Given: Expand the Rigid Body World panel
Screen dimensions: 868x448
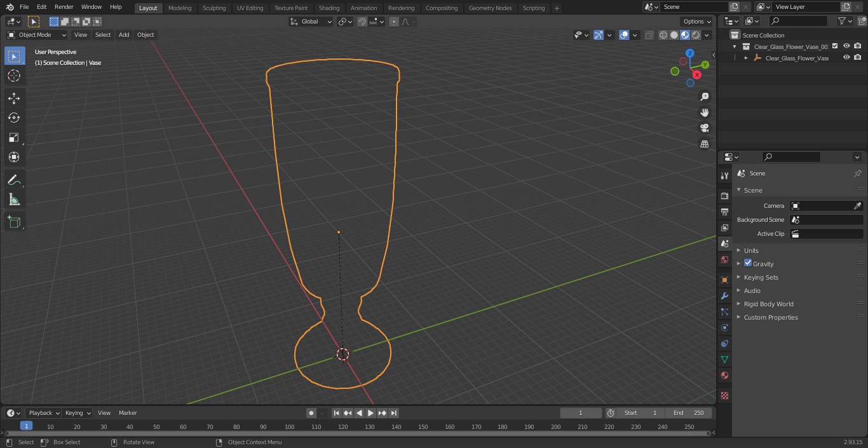Looking at the screenshot, I should click(768, 304).
